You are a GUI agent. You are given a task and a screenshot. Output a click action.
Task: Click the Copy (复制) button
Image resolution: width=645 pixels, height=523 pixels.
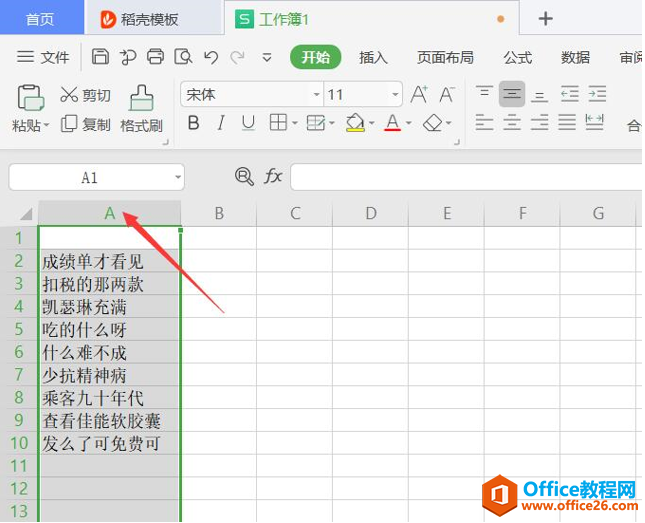coord(86,124)
